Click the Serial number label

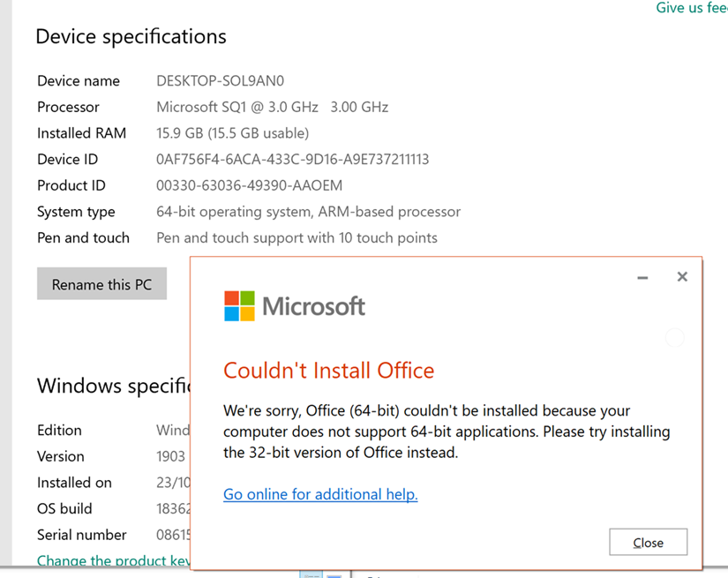(x=81, y=535)
